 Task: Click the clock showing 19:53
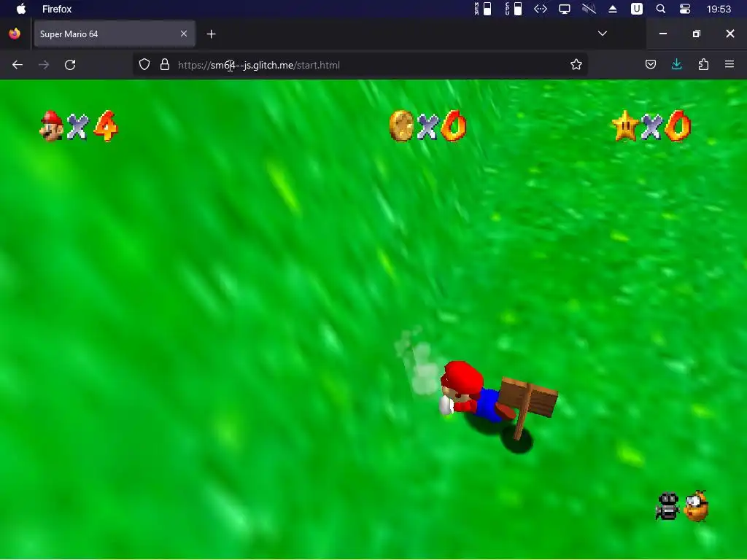pyautogui.click(x=719, y=9)
